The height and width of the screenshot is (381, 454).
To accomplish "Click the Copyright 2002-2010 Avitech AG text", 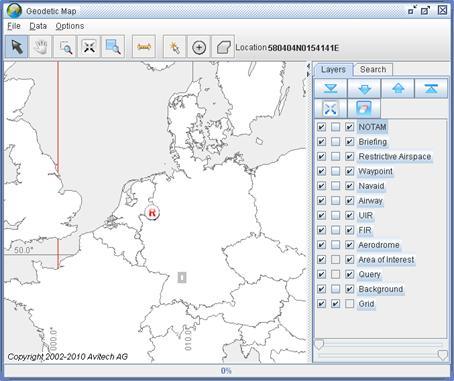I will (x=68, y=357).
